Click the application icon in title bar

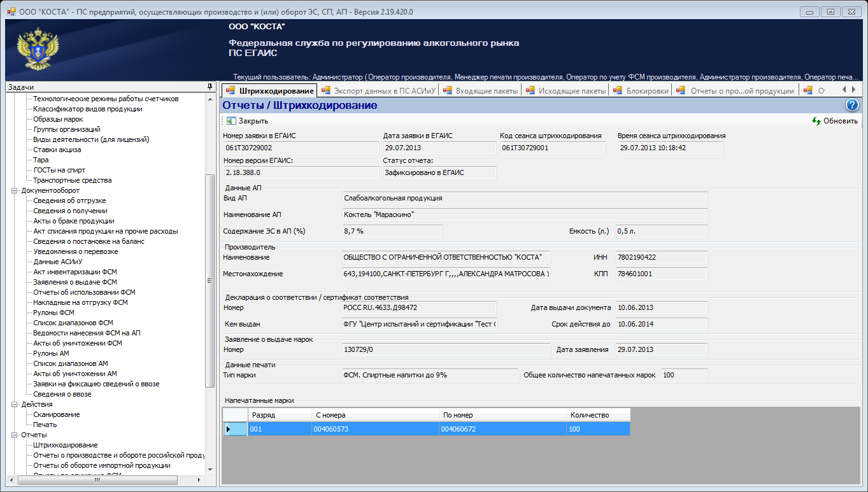pyautogui.click(x=10, y=11)
